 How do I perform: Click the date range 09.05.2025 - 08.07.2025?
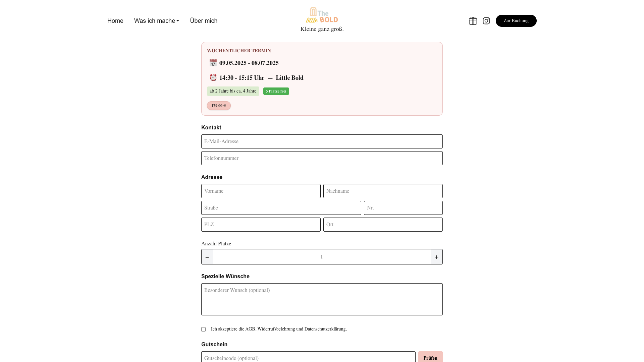pyautogui.click(x=249, y=63)
